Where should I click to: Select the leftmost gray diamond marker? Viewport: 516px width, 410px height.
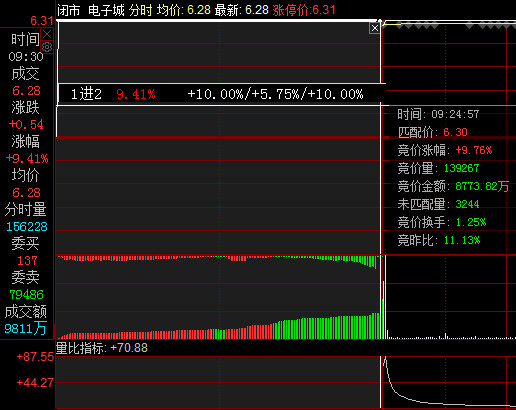pyautogui.click(x=384, y=26)
